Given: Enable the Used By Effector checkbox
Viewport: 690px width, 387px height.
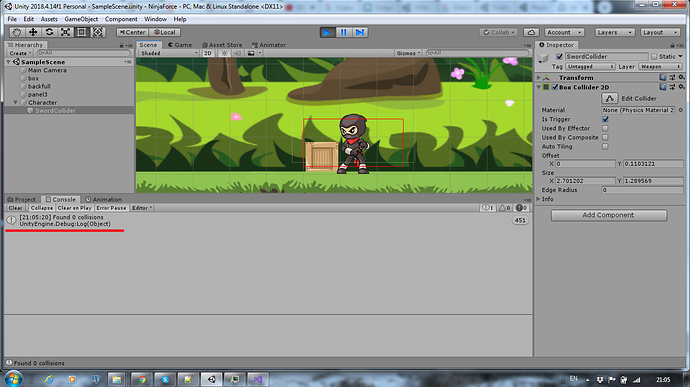Looking at the screenshot, I should click(x=606, y=128).
